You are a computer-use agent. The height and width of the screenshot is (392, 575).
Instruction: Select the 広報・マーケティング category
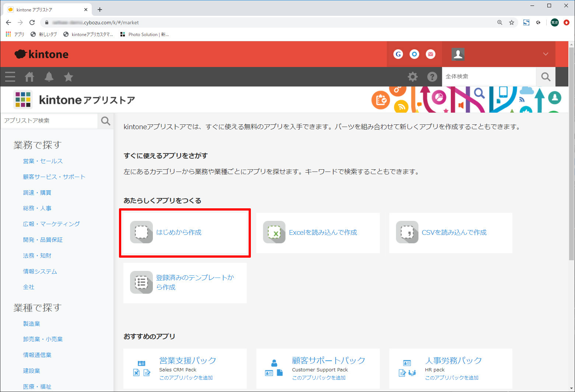click(x=51, y=224)
